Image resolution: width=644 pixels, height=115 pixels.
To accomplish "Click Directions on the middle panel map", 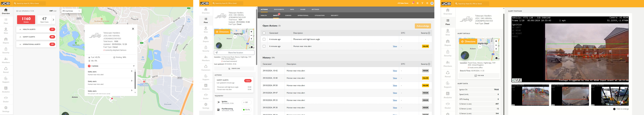I will [x=222, y=32].
